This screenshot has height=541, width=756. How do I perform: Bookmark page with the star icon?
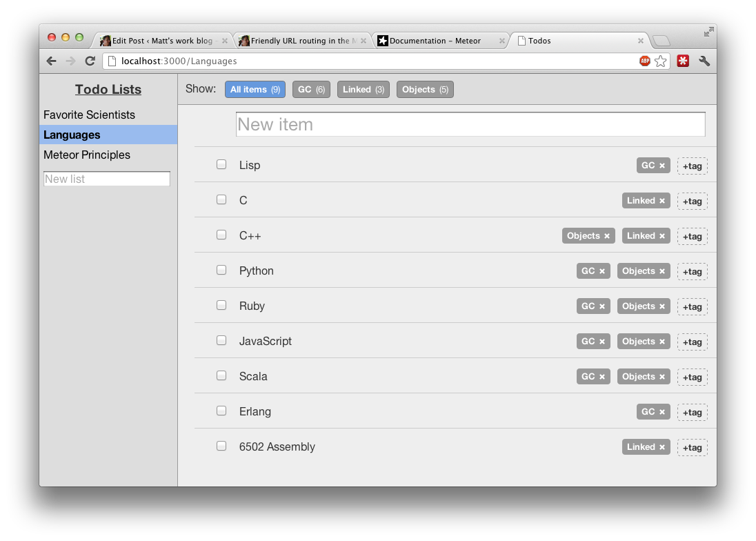pos(661,61)
